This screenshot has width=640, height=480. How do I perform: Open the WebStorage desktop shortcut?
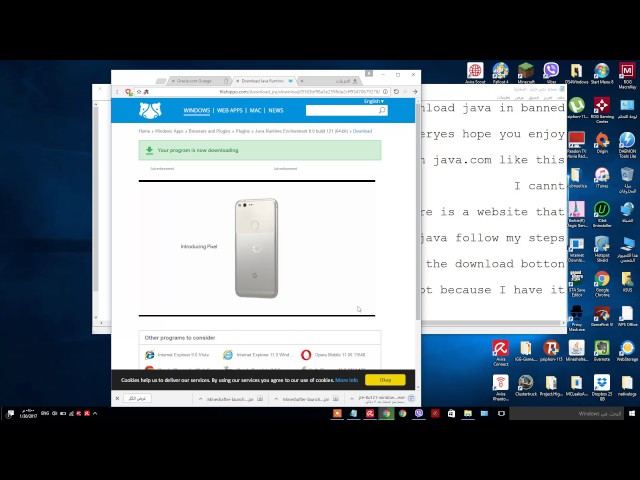(627, 351)
